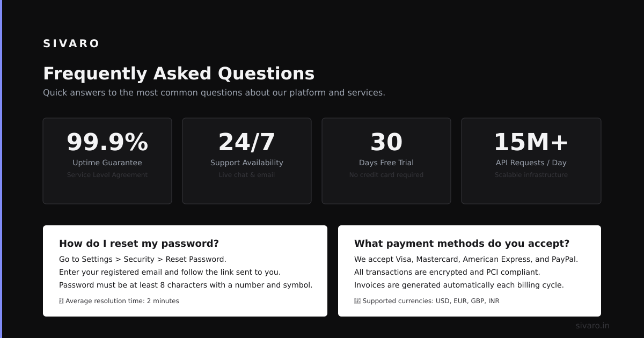
Task: Click the SIVARO brand logo text
Action: pyautogui.click(x=71, y=43)
